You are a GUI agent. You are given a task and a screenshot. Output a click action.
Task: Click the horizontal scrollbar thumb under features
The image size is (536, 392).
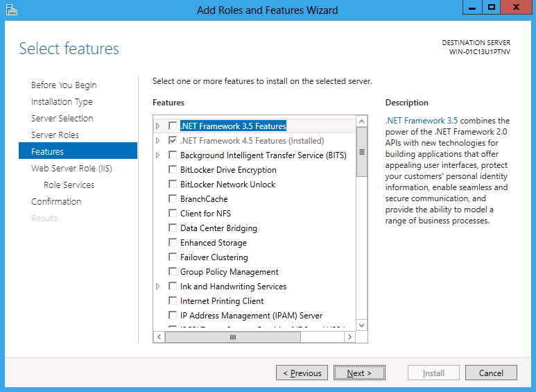click(233, 337)
